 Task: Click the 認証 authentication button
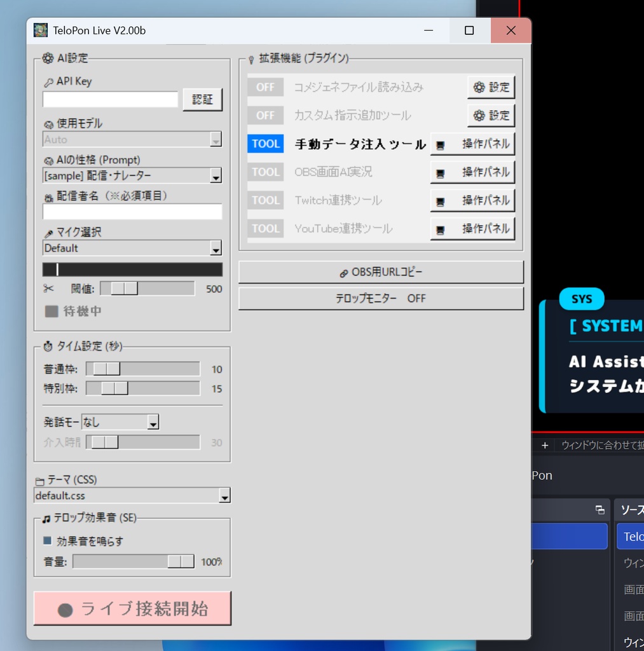tap(202, 99)
